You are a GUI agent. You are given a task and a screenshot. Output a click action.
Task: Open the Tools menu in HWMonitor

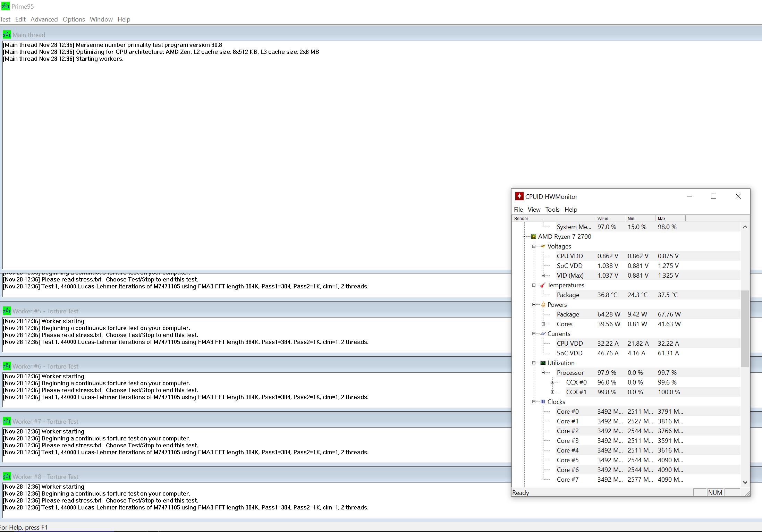click(x=552, y=209)
